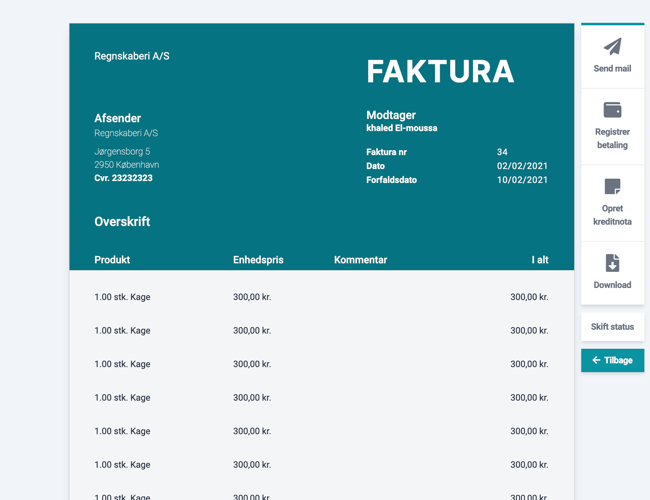This screenshot has height=500, width=650.
Task: Click the large FAKTURA title
Action: tap(440, 71)
